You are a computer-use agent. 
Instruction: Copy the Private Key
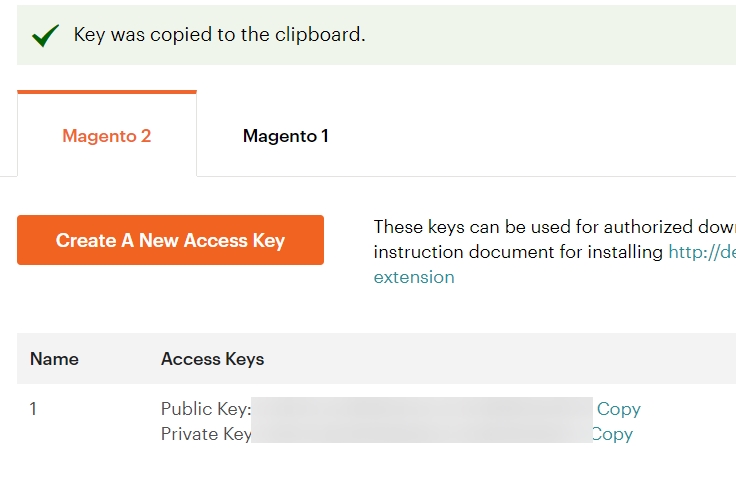pos(613,434)
